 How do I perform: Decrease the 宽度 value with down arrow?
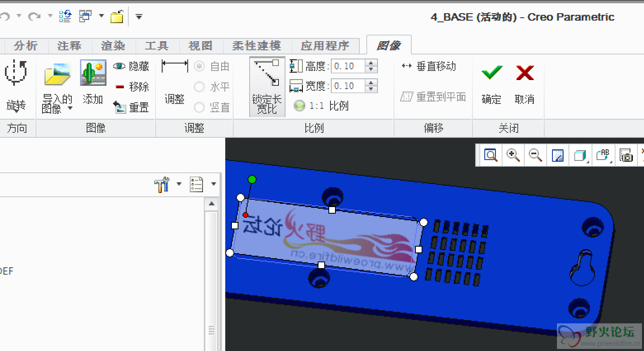point(371,89)
